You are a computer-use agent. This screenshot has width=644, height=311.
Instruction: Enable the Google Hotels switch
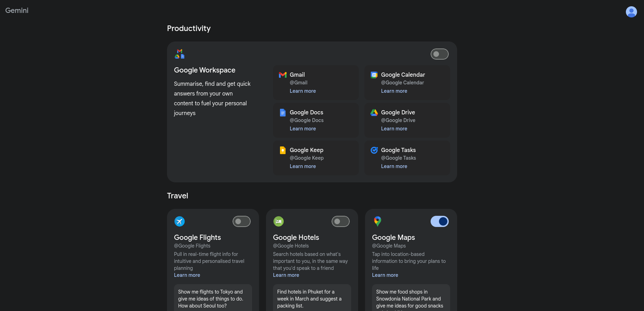pos(340,221)
